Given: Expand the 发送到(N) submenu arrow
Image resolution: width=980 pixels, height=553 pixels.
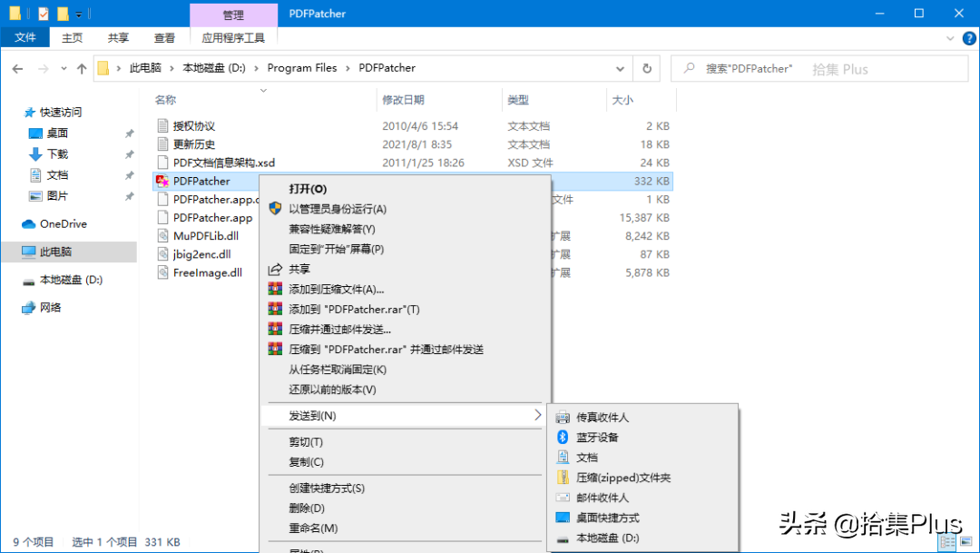Looking at the screenshot, I should tap(537, 415).
